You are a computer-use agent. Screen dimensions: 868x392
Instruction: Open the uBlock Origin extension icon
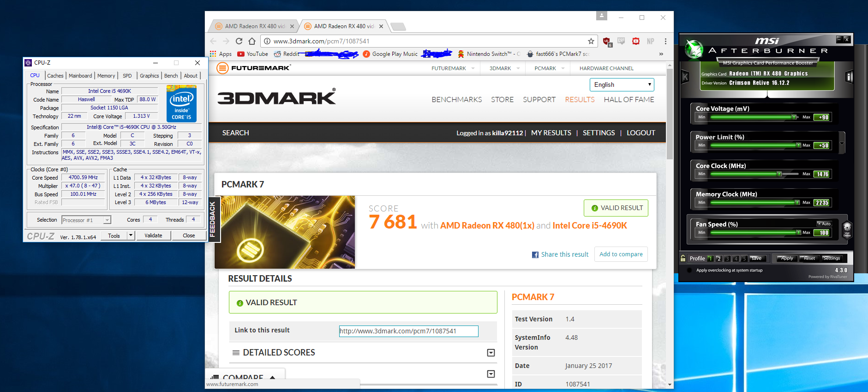[607, 42]
